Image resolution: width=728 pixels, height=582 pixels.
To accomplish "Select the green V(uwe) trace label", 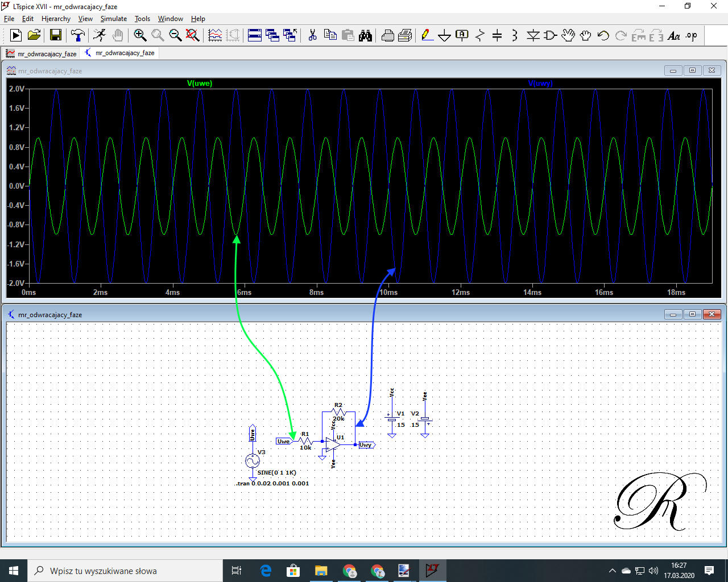I will [x=200, y=84].
